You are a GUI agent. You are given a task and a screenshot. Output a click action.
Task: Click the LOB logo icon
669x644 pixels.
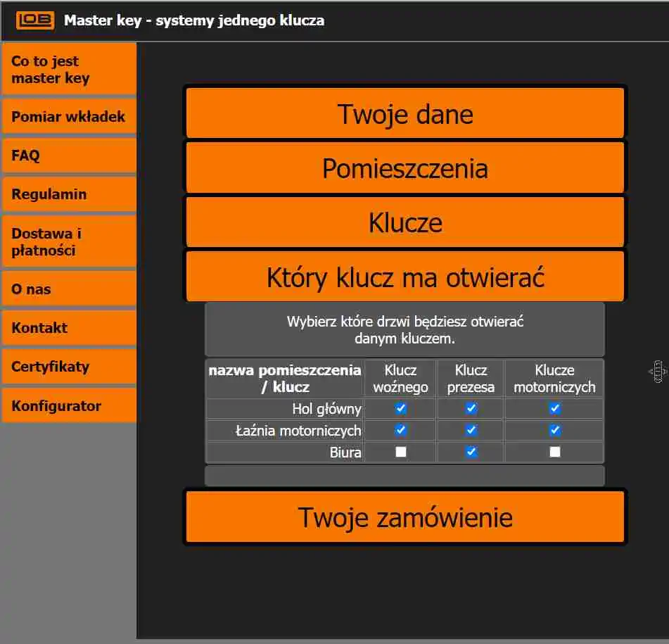tap(35, 20)
